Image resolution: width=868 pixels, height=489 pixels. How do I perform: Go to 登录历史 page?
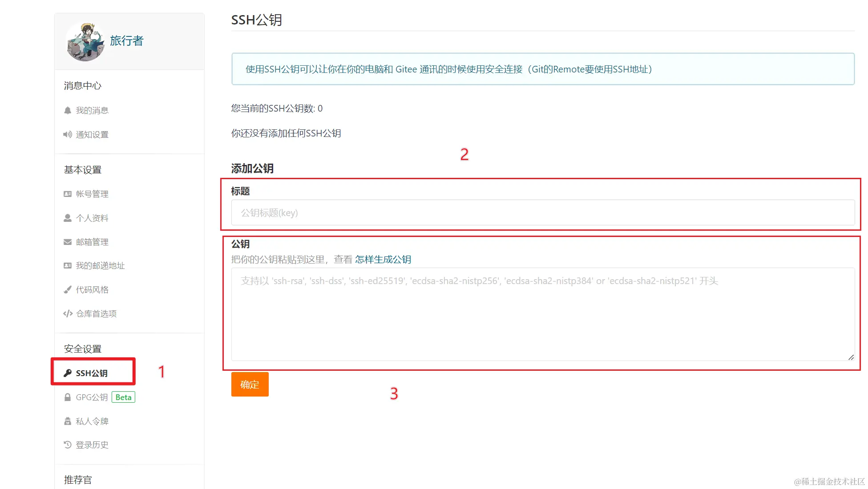pos(92,445)
